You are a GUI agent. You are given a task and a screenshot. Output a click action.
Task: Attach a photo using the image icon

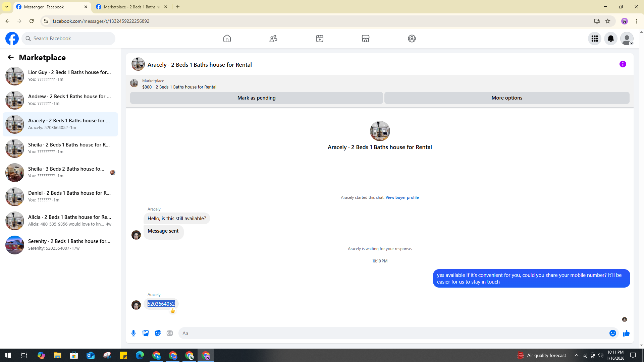146,333
